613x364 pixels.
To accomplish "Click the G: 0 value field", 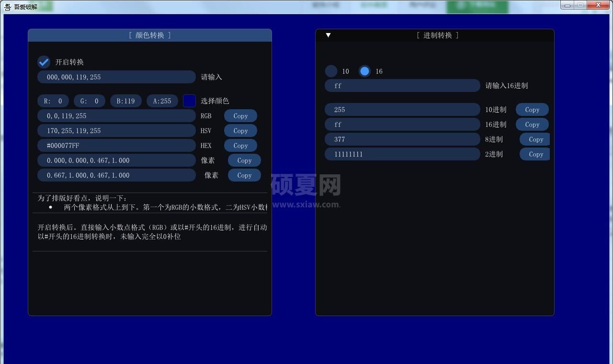I will (90, 101).
